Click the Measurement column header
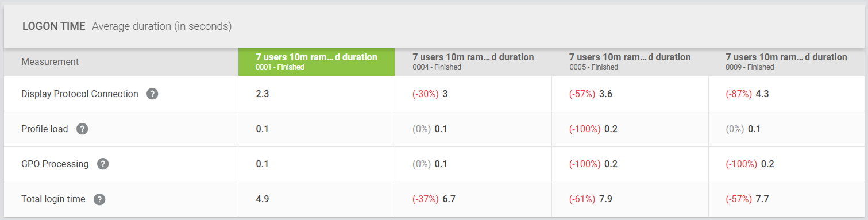The image size is (868, 220). [50, 61]
